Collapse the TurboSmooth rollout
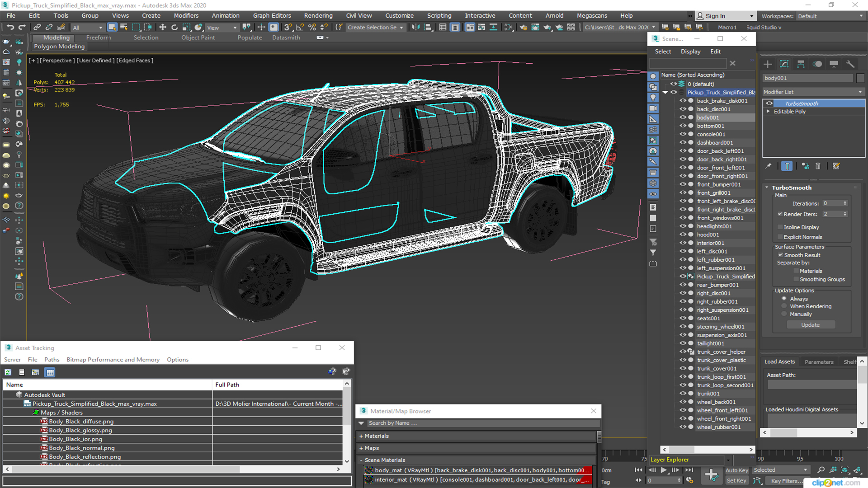Image resolution: width=868 pixels, height=488 pixels. click(x=767, y=188)
